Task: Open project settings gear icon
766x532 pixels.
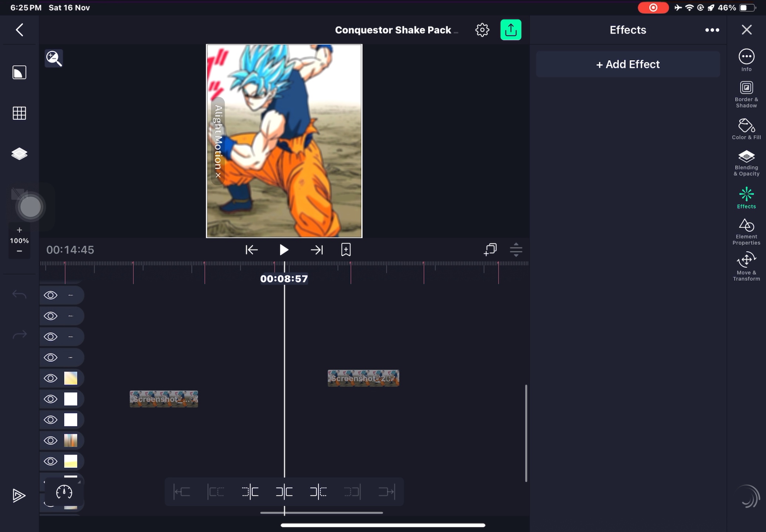Action: [482, 30]
